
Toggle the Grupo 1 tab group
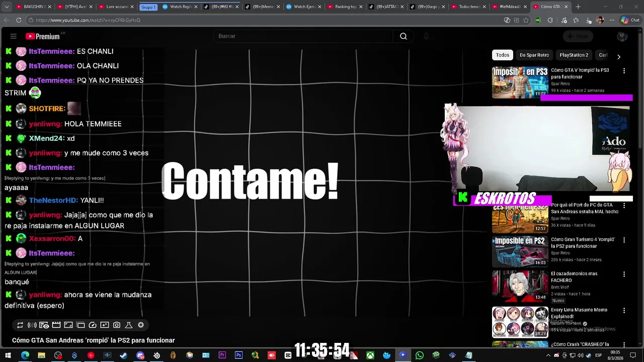148,7
